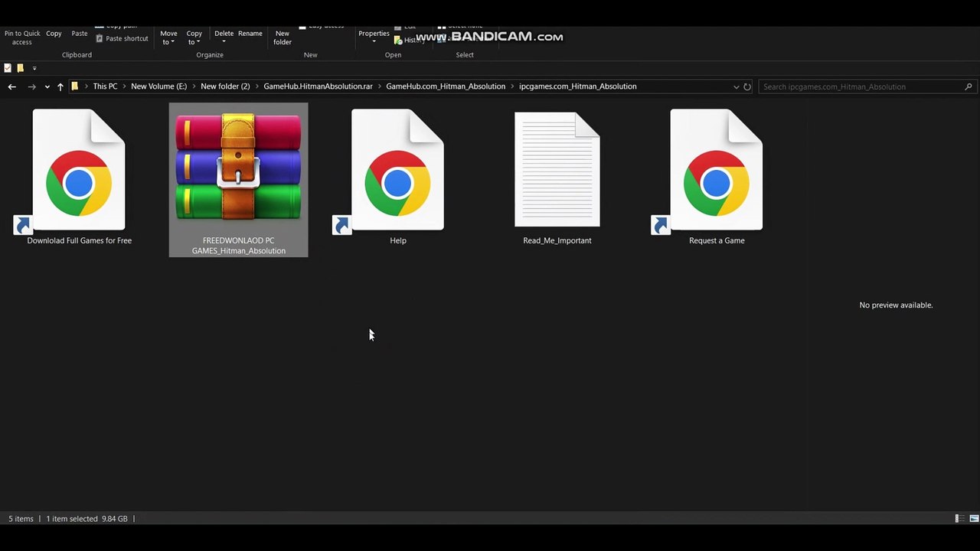
Task: Click the '5 items' status bar text
Action: (x=21, y=519)
